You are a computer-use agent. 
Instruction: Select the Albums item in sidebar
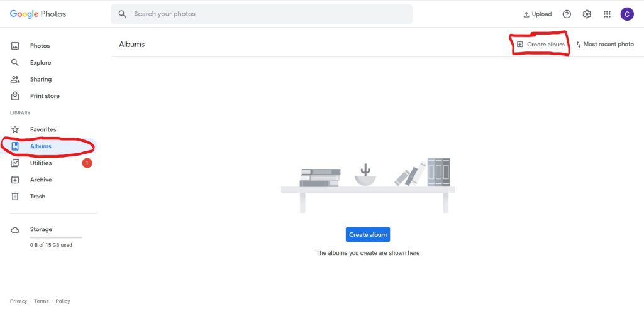coord(48,146)
